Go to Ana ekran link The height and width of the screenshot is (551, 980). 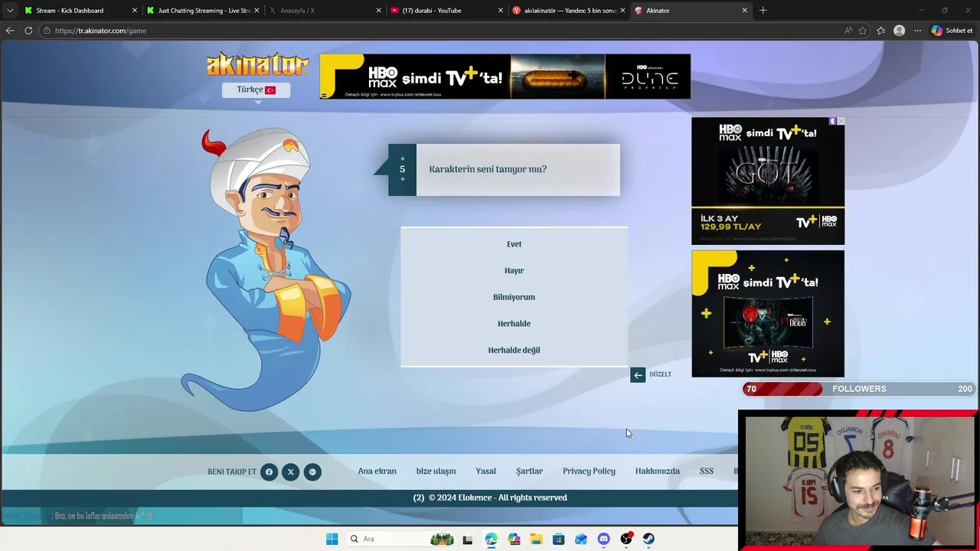coord(377,471)
